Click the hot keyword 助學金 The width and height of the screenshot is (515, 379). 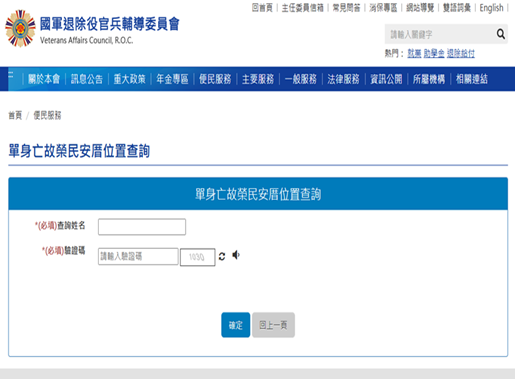click(434, 53)
